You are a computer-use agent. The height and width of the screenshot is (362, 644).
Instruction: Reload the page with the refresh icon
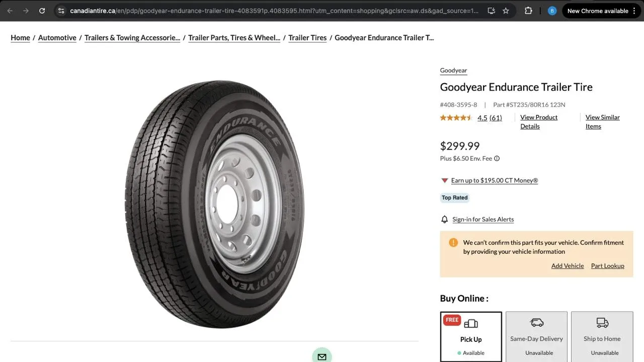pos(42,10)
